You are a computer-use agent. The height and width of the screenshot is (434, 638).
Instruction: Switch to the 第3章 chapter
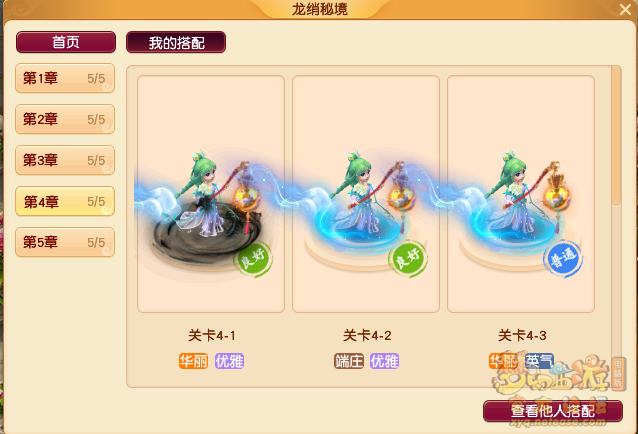[x=65, y=160]
